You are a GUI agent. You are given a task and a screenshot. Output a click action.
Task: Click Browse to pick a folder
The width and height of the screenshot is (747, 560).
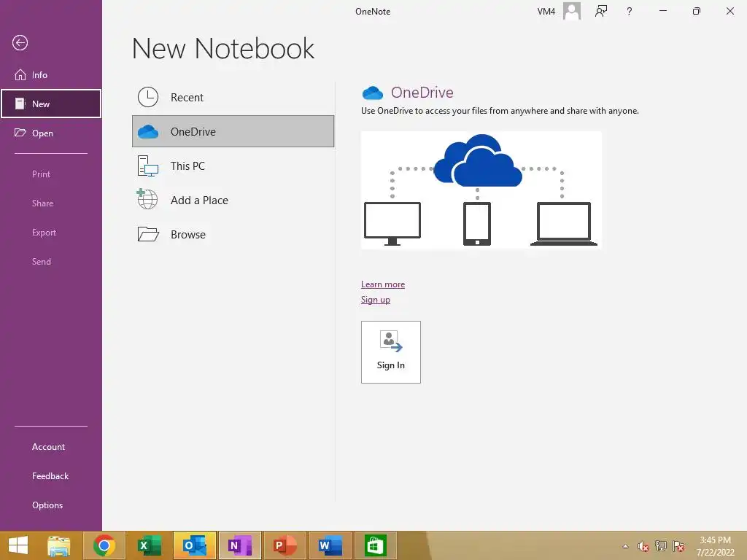[233, 234]
